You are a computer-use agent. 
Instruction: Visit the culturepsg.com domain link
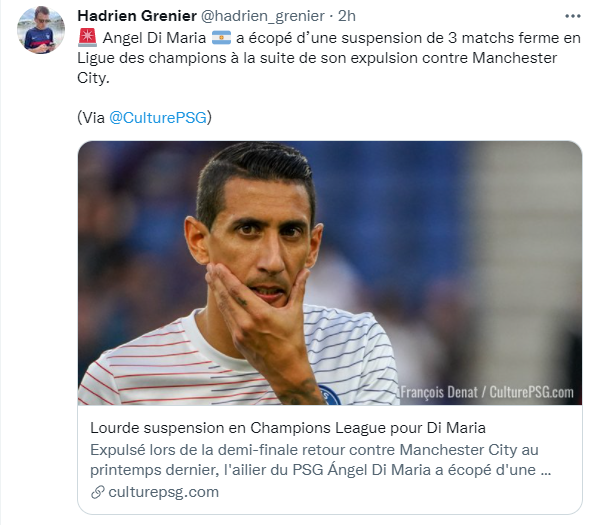click(164, 492)
